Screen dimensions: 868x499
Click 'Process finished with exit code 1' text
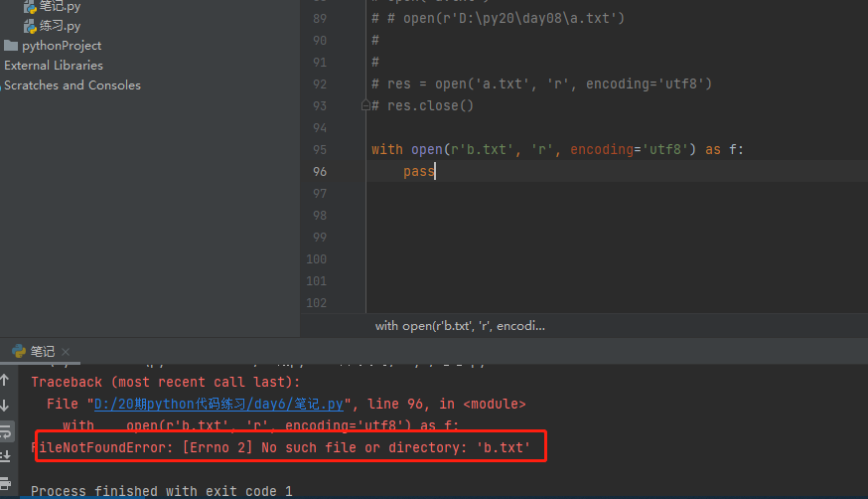[162, 491]
